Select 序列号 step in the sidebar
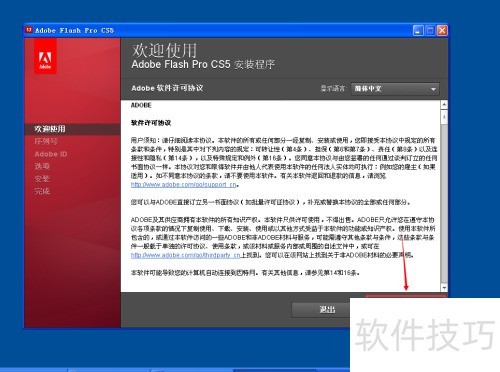Screen dimensions: 500x372 (x=46, y=141)
